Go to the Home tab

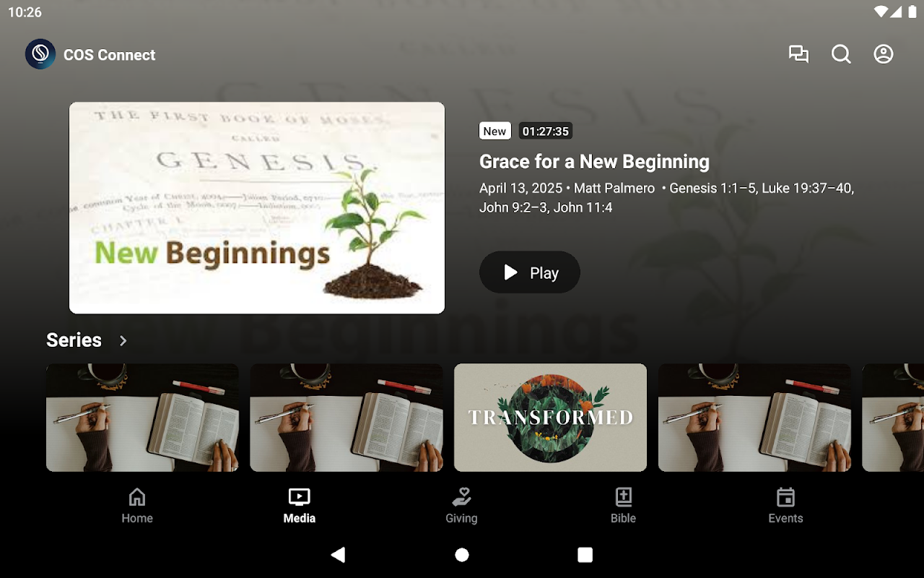(137, 506)
